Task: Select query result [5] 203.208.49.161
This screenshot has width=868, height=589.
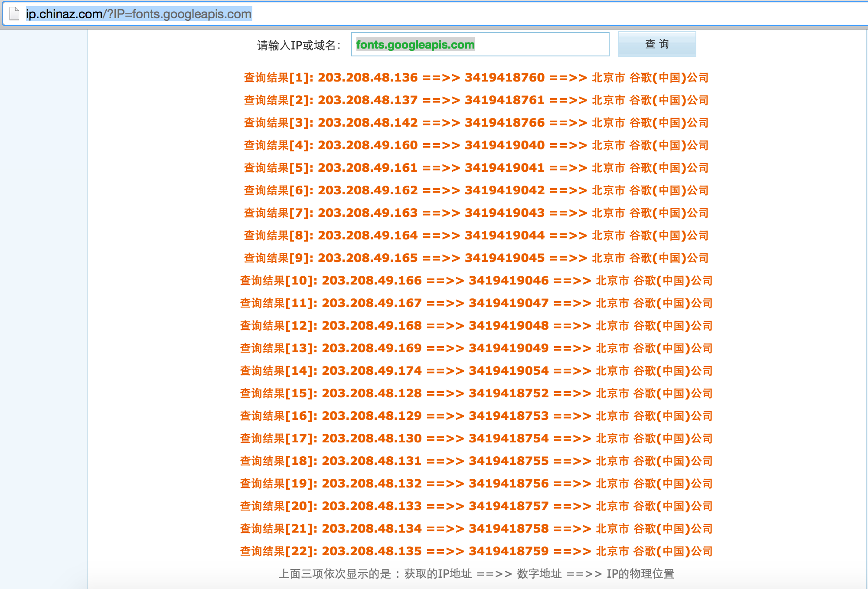Action: [476, 168]
